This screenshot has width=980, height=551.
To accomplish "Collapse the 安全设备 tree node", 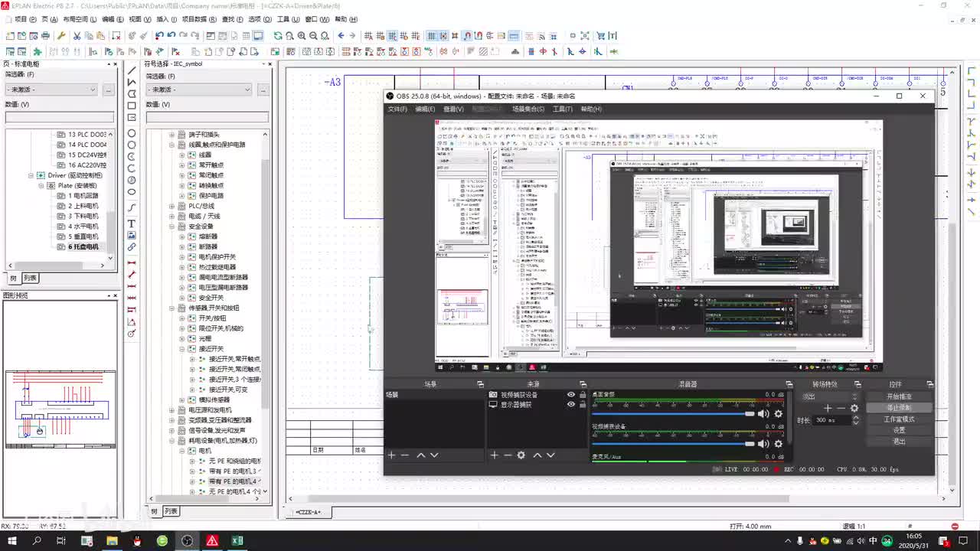I will coord(172,227).
